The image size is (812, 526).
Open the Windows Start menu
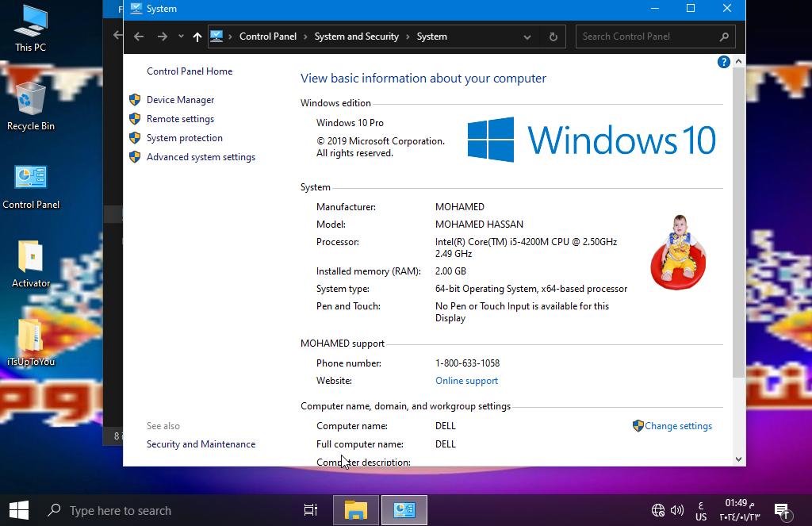point(19,510)
